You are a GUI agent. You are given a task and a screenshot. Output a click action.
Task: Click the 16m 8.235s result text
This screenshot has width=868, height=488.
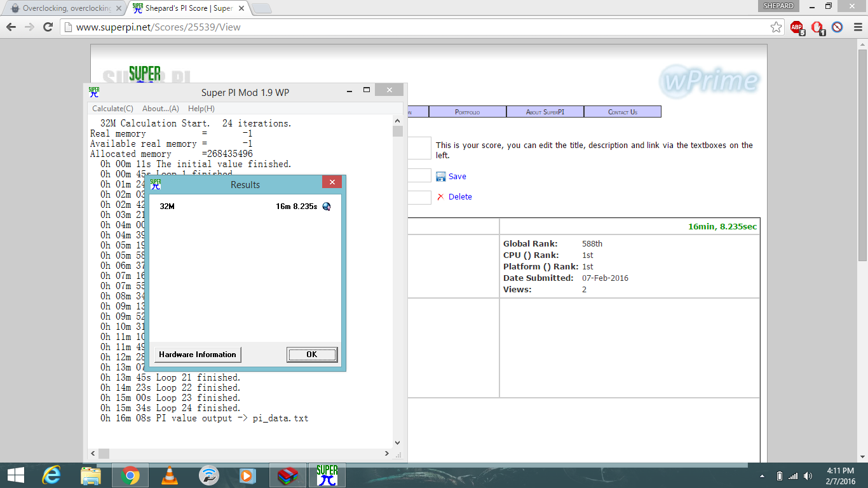tap(297, 207)
